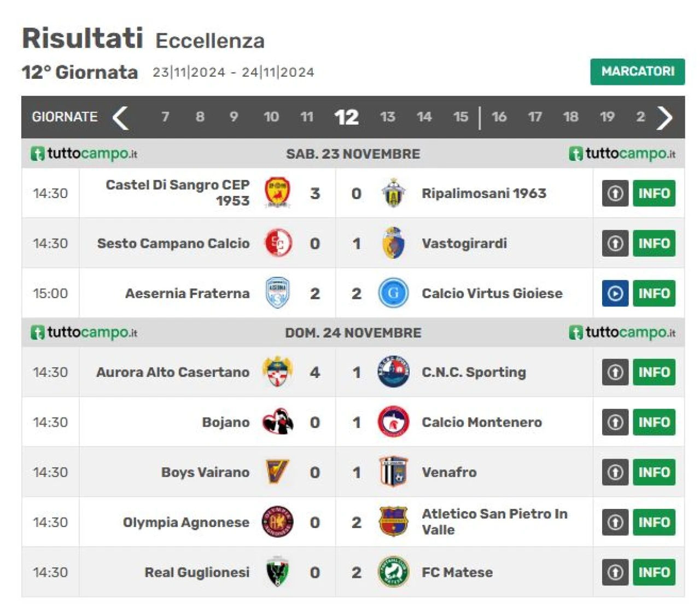Screen dimensions: 700x609
Task: Click arrow icon beside Bojano match INFO
Action: 615,422
